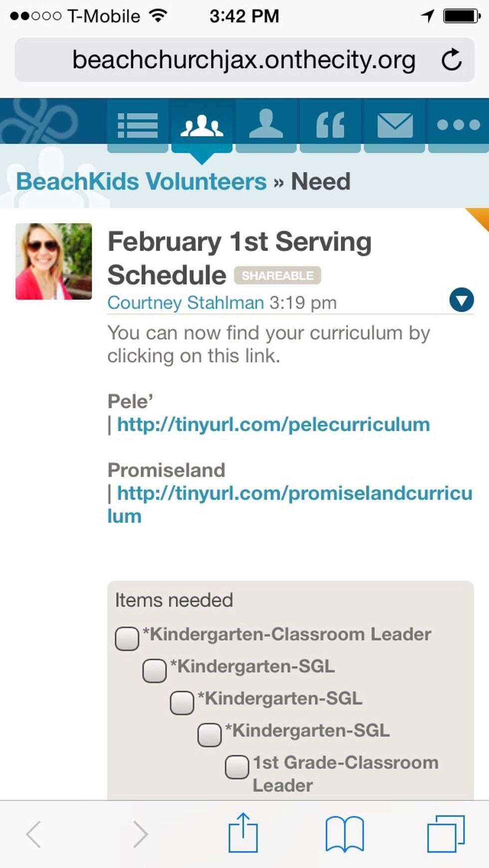Tap the groups people icon
The image size is (489, 868).
coord(202,125)
